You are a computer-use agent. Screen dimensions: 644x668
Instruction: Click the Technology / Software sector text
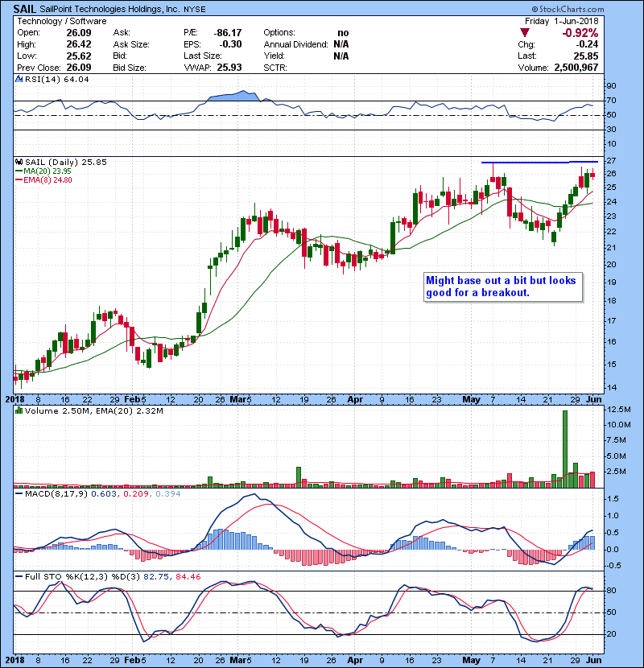coord(62,21)
